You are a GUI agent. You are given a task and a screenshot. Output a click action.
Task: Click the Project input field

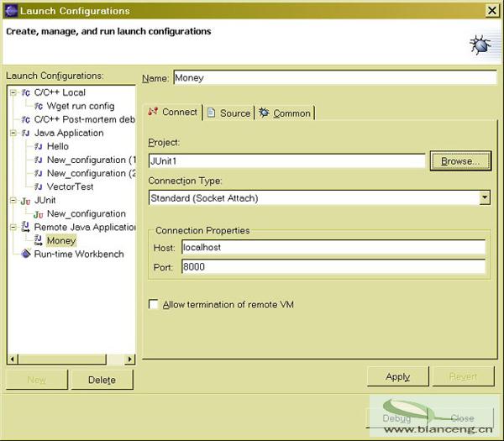pyautogui.click(x=287, y=160)
